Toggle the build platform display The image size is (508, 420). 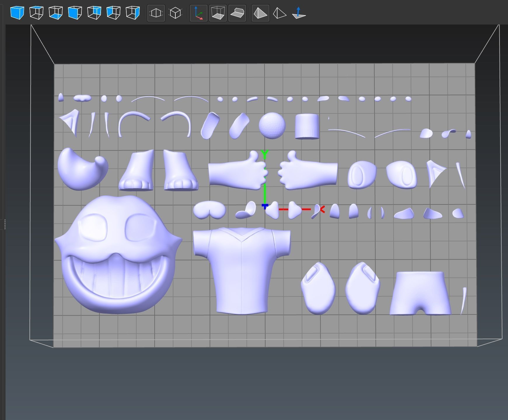237,13
